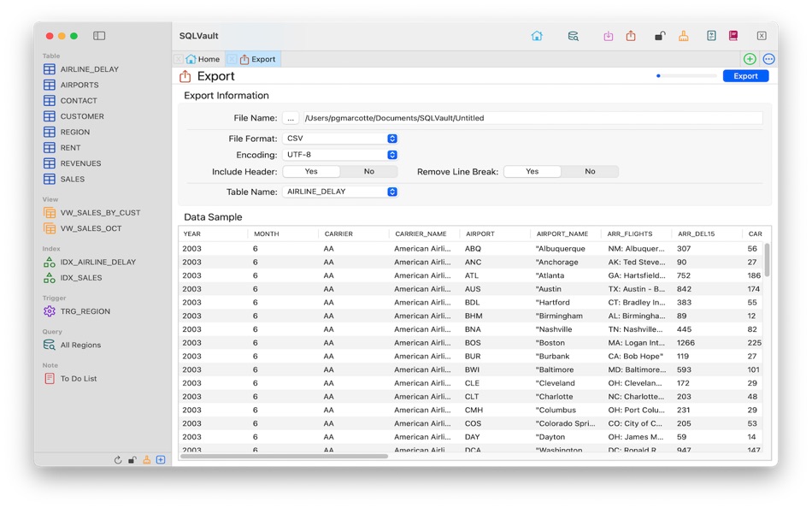812x508 pixels.
Task: Click the IDX_SALES index icon
Action: coord(50,277)
